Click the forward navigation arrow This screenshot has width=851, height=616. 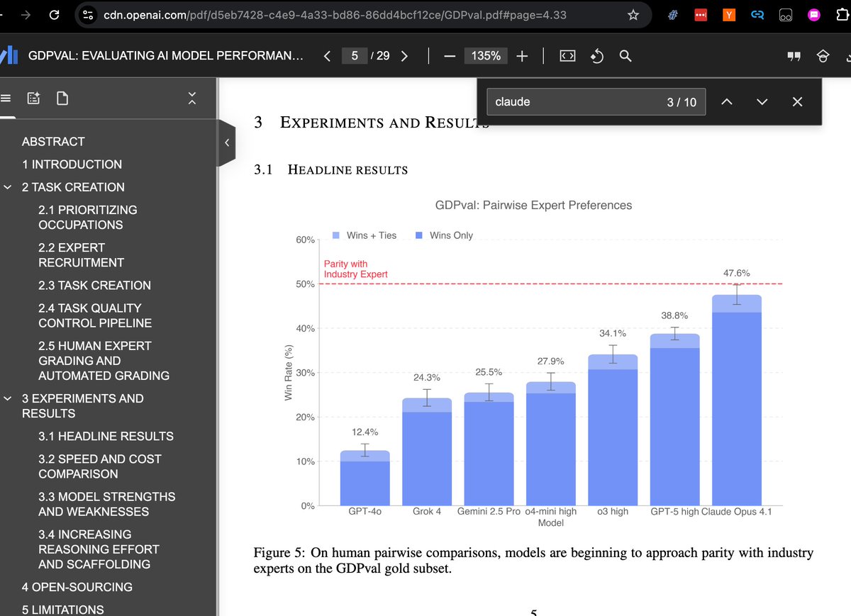[x=26, y=14]
